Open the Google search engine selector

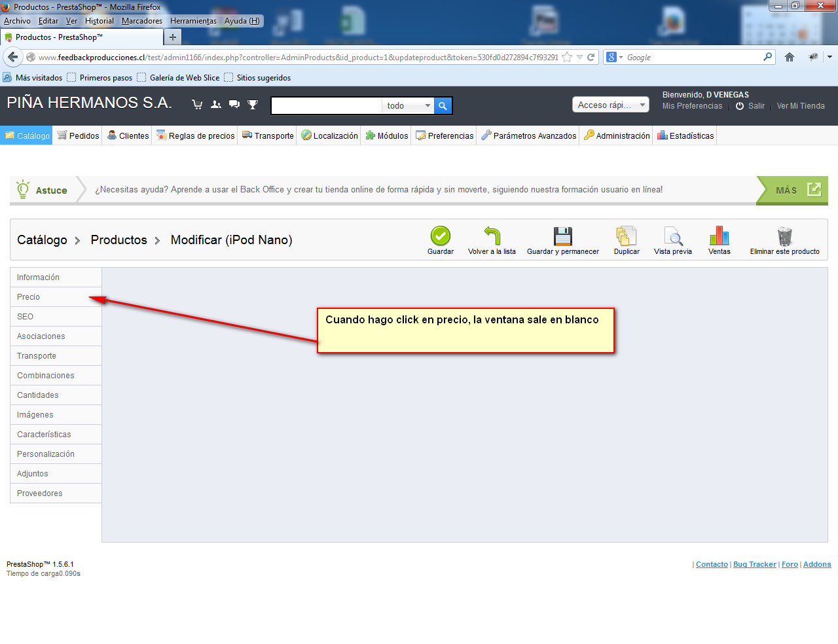tap(614, 57)
